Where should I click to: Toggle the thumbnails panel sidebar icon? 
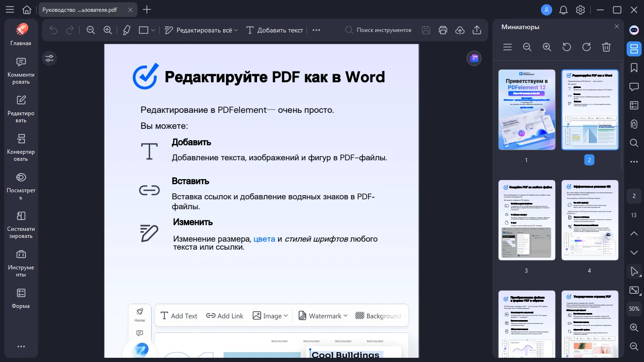[634, 49]
